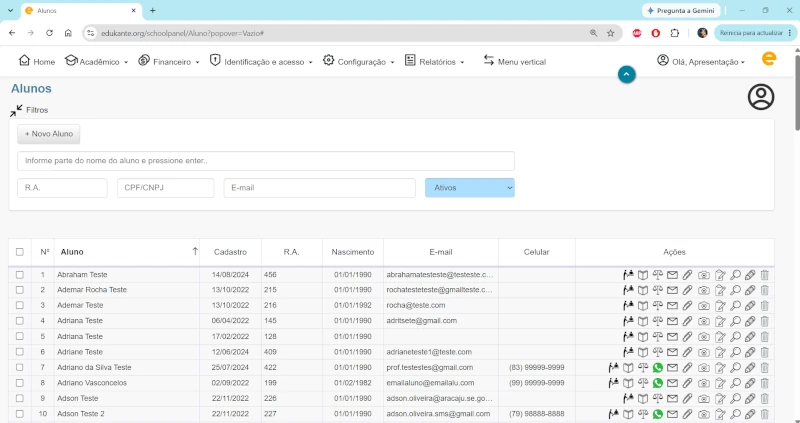Check the box for Ademar Rocha Teste
The image size is (800, 423).
pyautogui.click(x=19, y=290)
